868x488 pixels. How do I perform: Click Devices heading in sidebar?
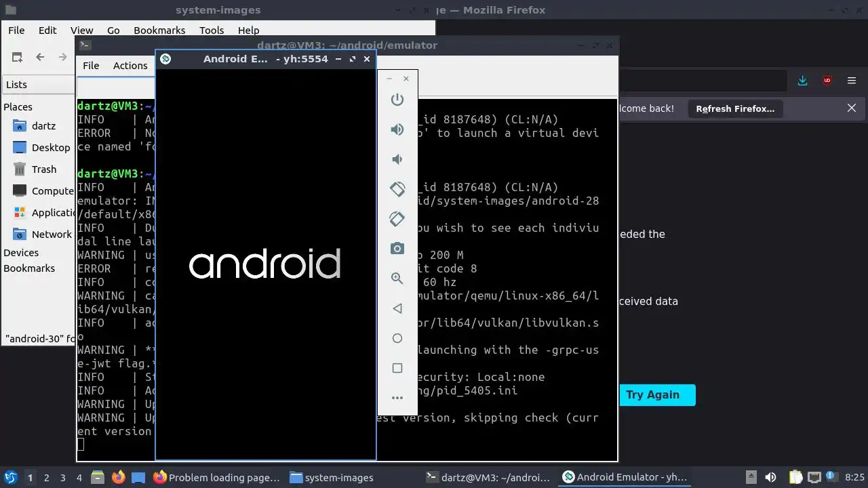[x=21, y=253]
